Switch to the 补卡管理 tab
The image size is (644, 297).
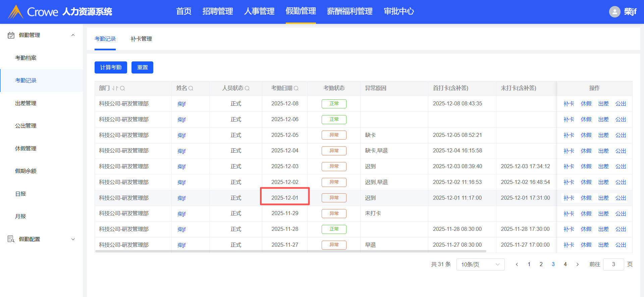pyautogui.click(x=141, y=39)
